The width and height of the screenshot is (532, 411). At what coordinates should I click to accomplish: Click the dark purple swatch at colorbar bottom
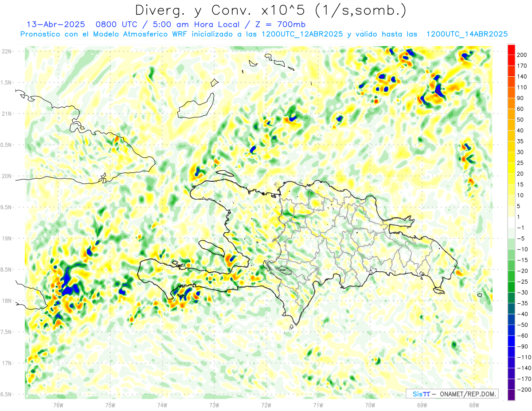(x=511, y=395)
